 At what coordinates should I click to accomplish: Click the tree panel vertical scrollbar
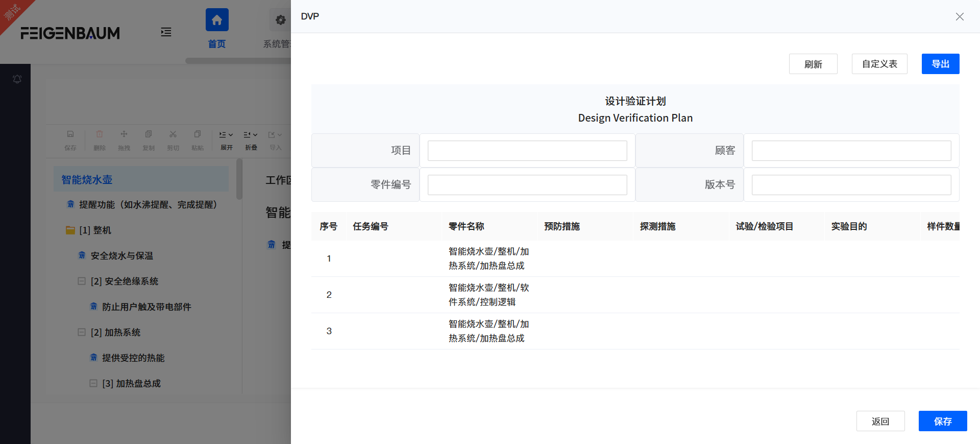(239, 179)
